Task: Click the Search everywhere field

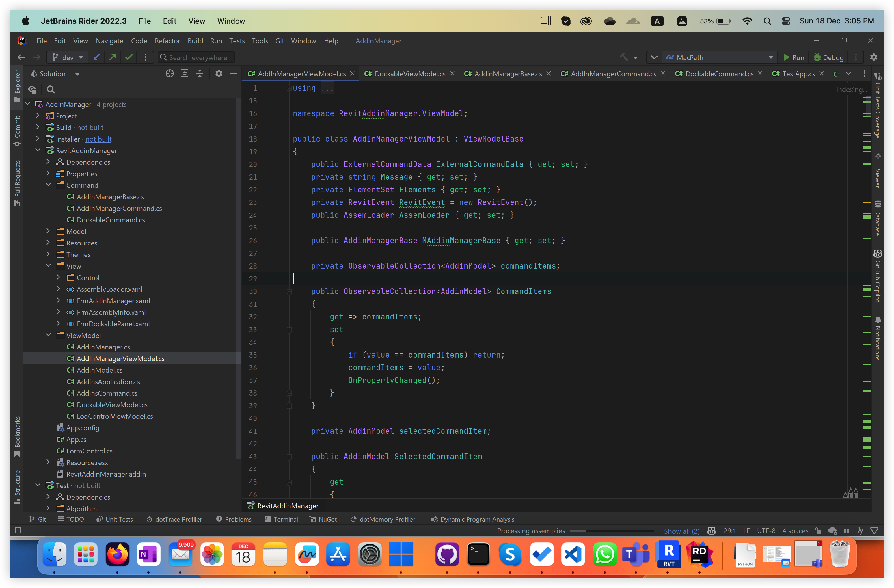Action: coord(198,57)
